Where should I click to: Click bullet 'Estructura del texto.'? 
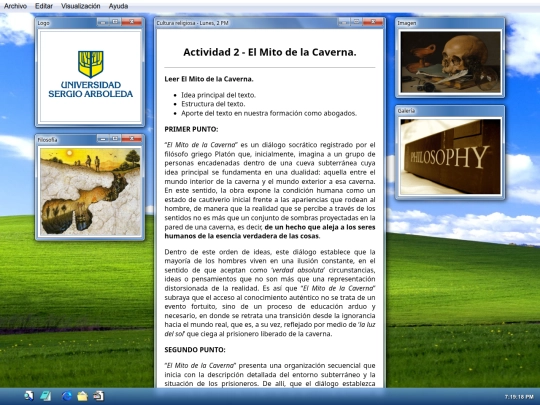point(213,104)
